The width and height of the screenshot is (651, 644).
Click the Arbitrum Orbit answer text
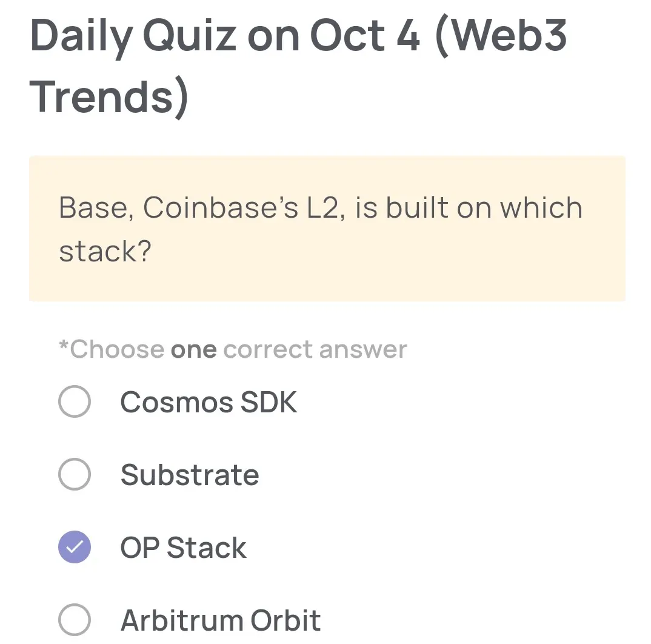[220, 620]
